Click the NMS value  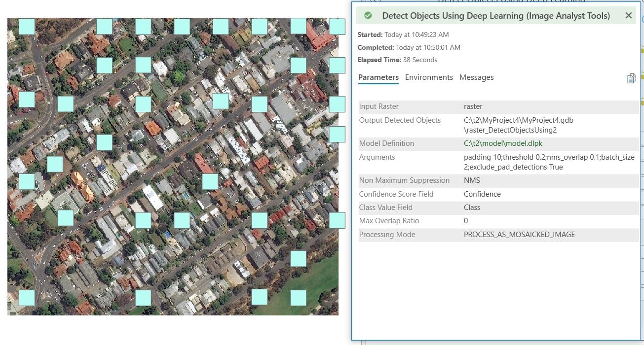471,180
